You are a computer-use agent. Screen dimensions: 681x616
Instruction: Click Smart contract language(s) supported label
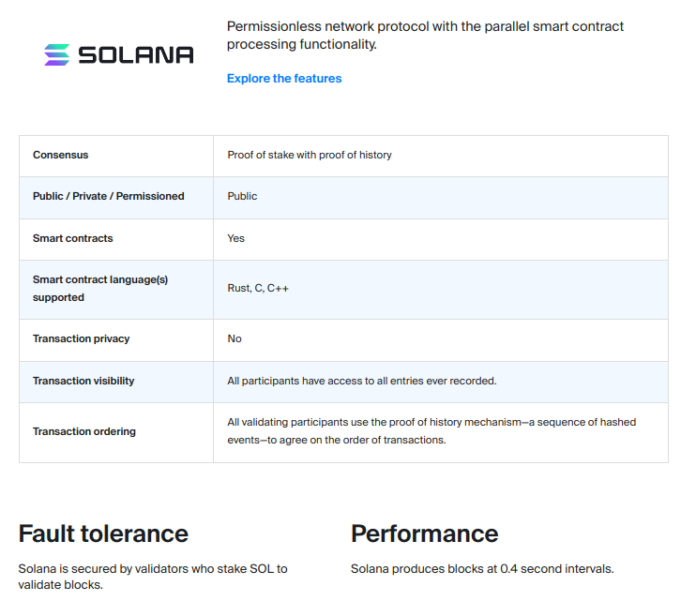pyautogui.click(x=100, y=288)
